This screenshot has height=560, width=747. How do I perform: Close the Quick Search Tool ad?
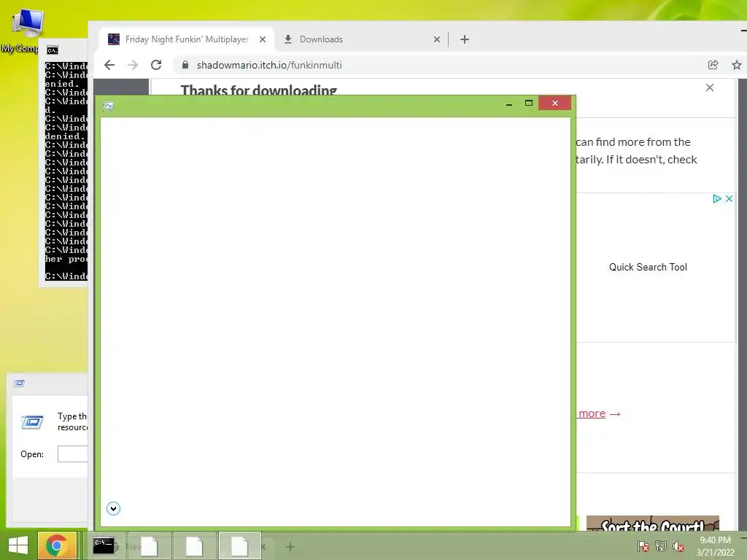pyautogui.click(x=729, y=198)
